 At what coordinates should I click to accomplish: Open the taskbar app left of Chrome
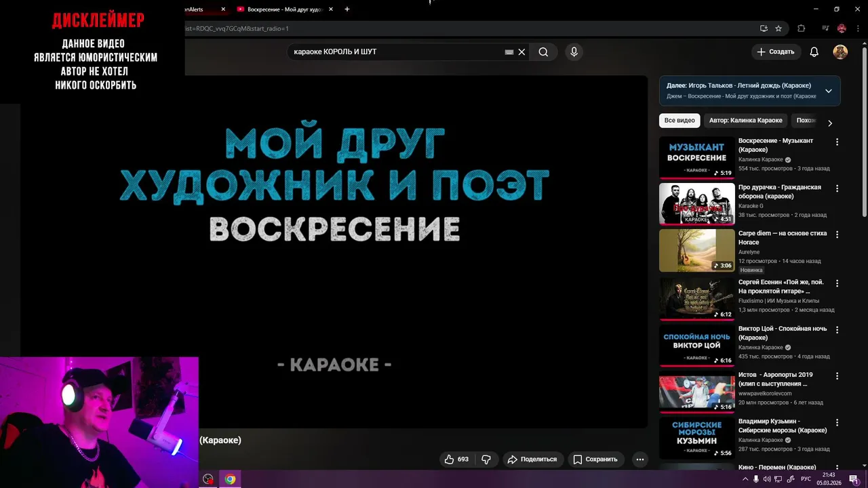click(208, 479)
